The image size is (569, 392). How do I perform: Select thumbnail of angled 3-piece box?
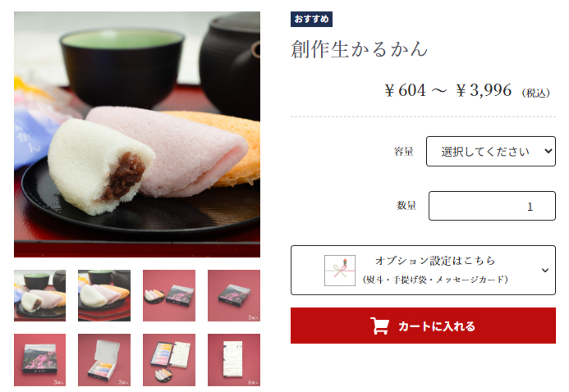(234, 295)
